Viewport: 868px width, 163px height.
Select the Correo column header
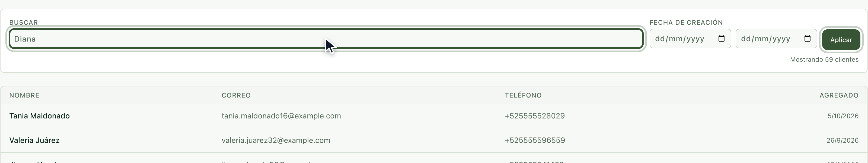[x=236, y=96]
